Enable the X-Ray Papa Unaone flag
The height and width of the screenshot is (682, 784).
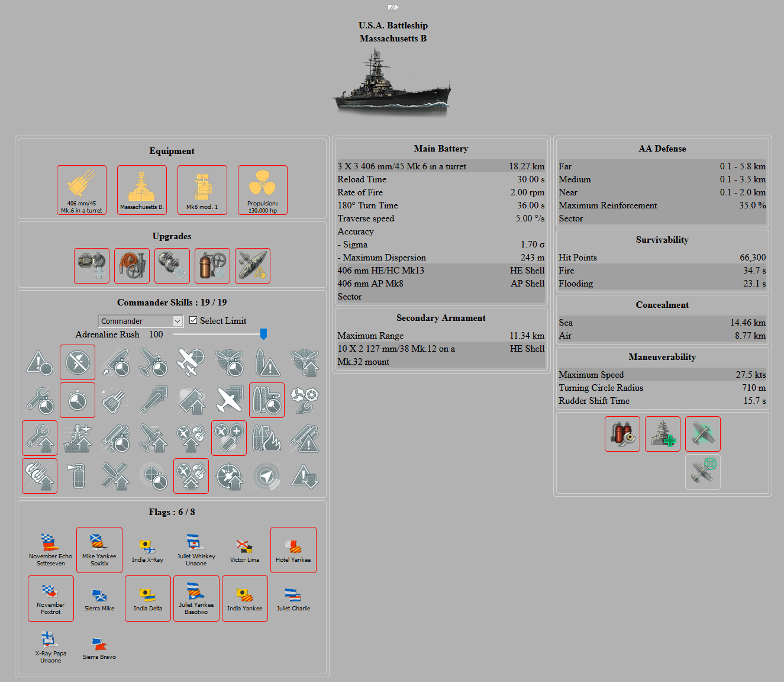click(x=51, y=647)
